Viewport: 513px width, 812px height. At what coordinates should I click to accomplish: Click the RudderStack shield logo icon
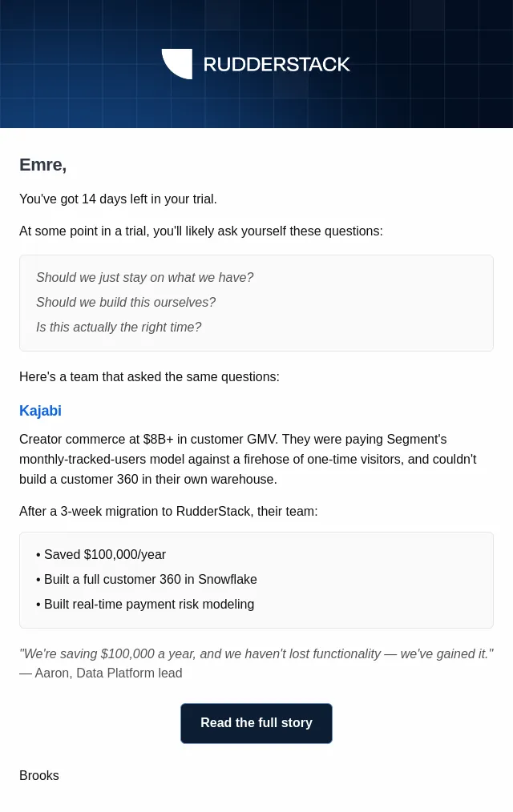point(177,64)
